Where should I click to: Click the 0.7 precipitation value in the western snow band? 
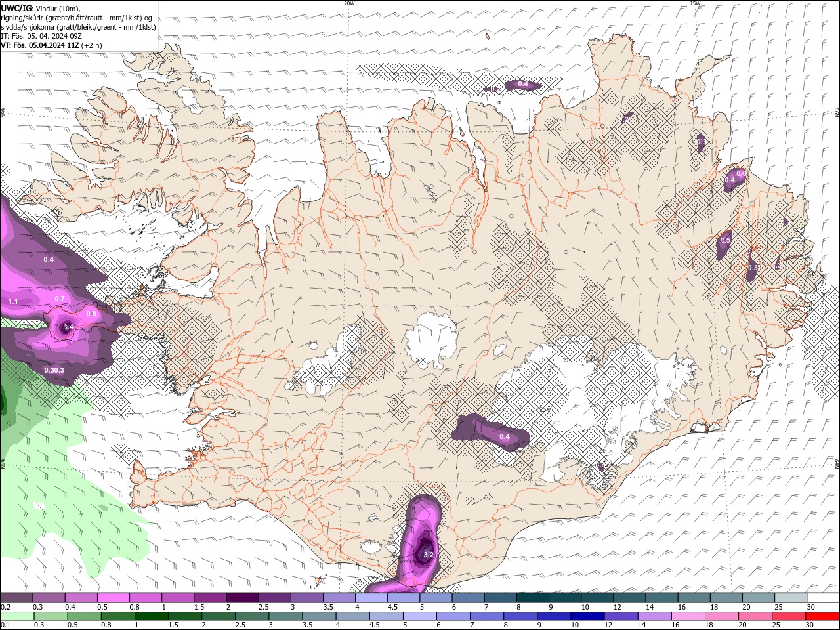click(60, 299)
